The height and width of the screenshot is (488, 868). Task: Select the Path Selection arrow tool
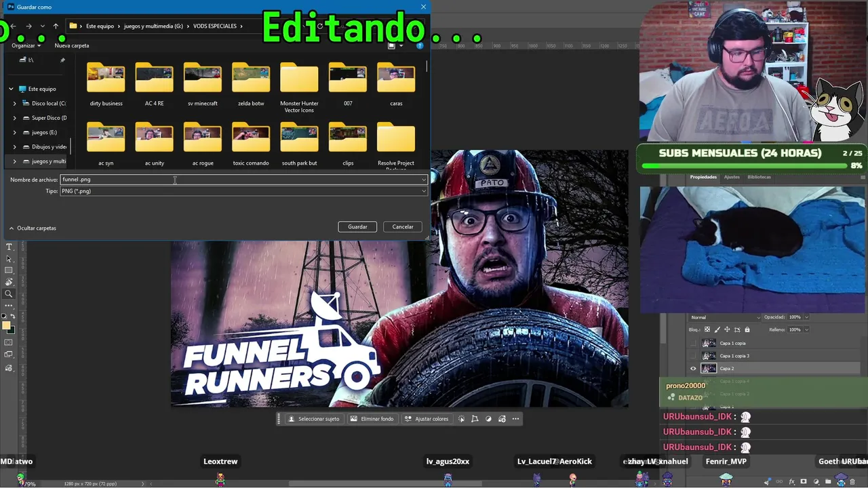pyautogui.click(x=9, y=259)
